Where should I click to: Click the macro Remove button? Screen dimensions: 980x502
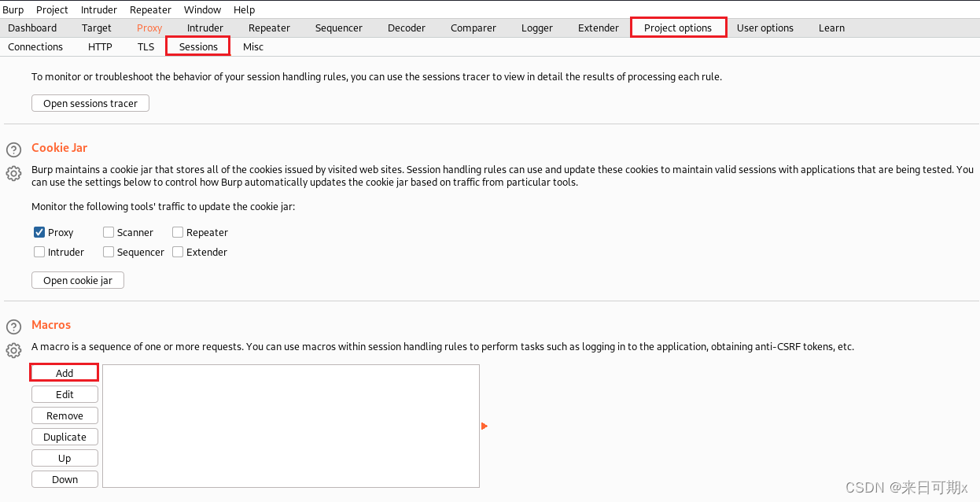(64, 415)
